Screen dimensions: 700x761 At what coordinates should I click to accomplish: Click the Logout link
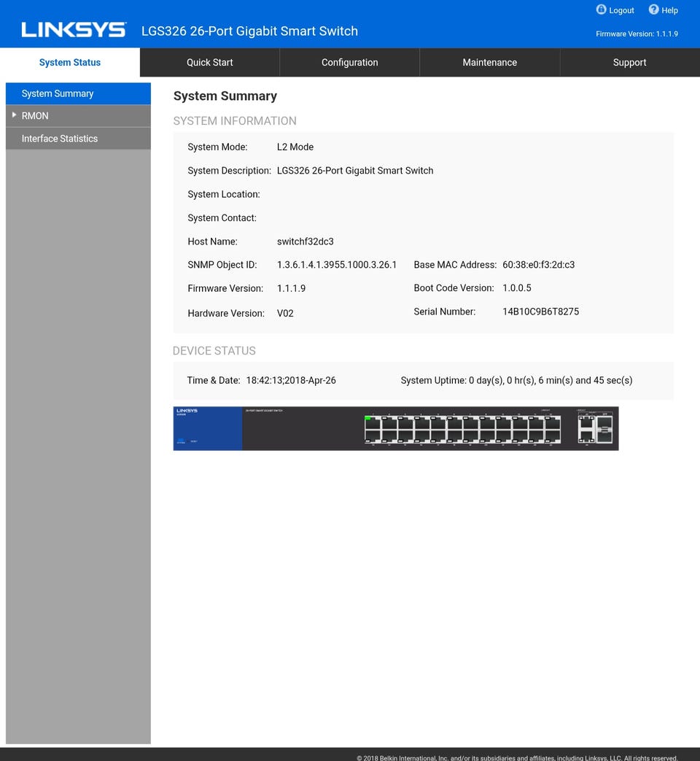pyautogui.click(x=621, y=10)
